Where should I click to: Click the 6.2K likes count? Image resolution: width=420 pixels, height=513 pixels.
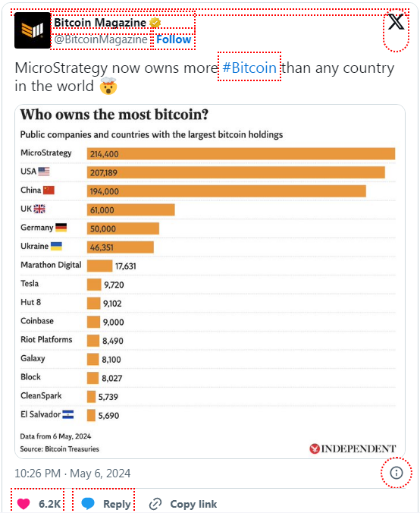point(50,504)
